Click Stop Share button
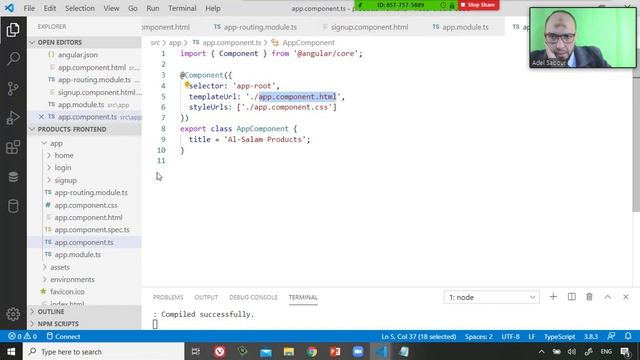This screenshot has width=640, height=360. click(x=478, y=5)
